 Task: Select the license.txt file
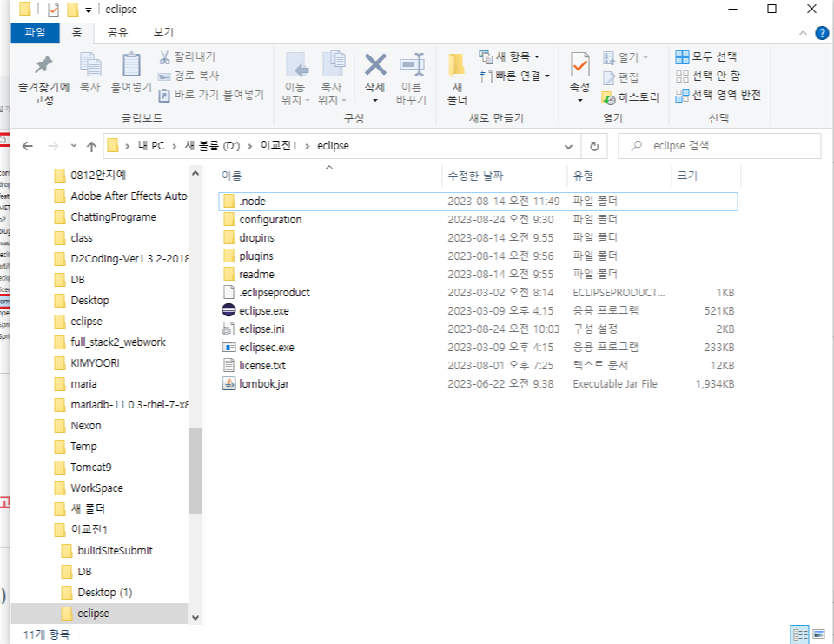(478, 366)
